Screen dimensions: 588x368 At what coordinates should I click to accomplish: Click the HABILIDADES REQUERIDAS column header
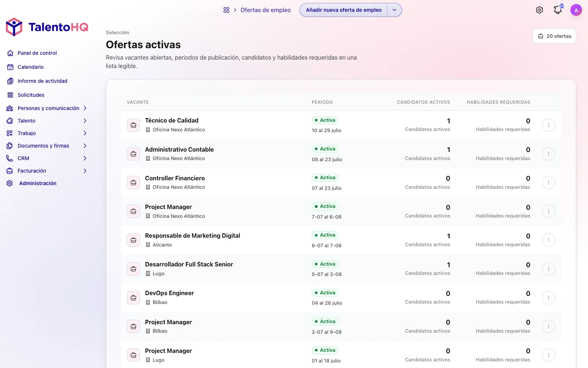point(498,102)
